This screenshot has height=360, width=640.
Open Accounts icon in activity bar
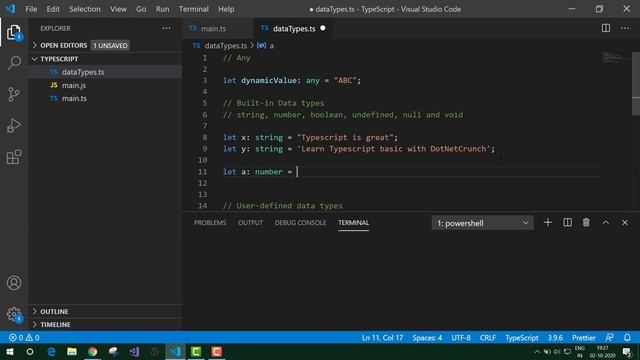(14, 282)
